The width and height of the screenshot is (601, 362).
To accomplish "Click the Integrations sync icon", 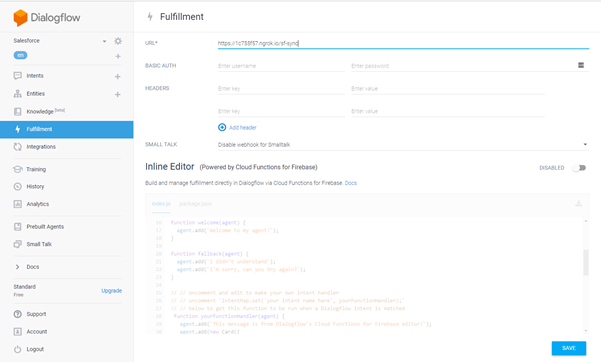I will pos(18,147).
